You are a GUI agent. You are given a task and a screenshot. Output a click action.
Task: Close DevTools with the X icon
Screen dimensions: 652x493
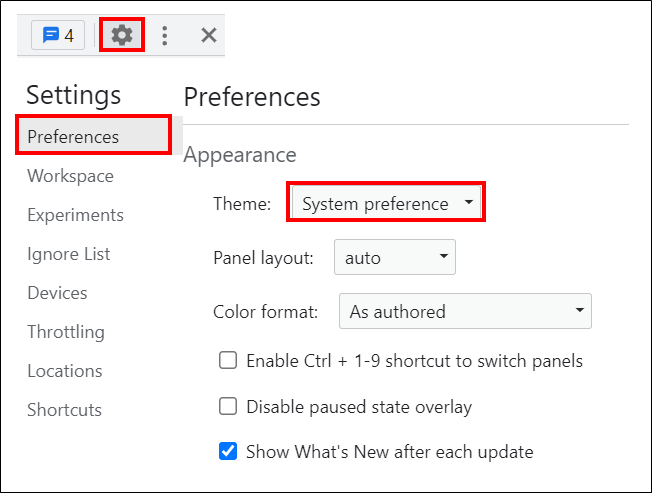[x=209, y=35]
